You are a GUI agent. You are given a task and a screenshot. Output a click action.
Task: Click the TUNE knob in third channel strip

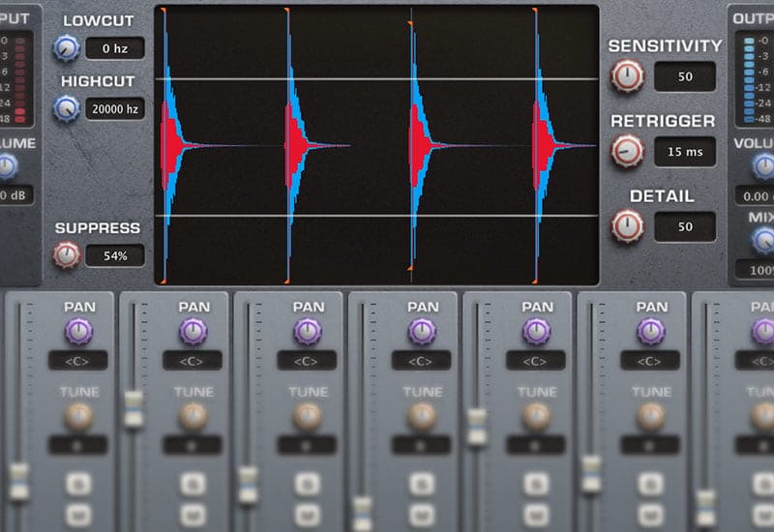308,416
